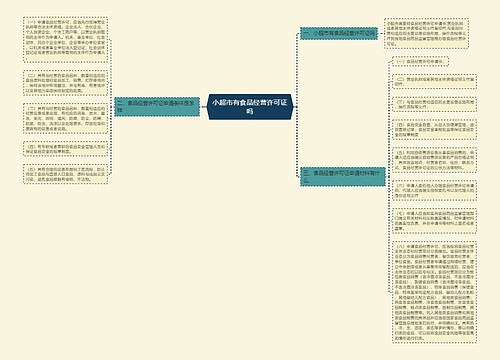The image size is (500, 360).
Task: Select right subnode (一) 食品经营许可申请书
Action: (420, 62)
